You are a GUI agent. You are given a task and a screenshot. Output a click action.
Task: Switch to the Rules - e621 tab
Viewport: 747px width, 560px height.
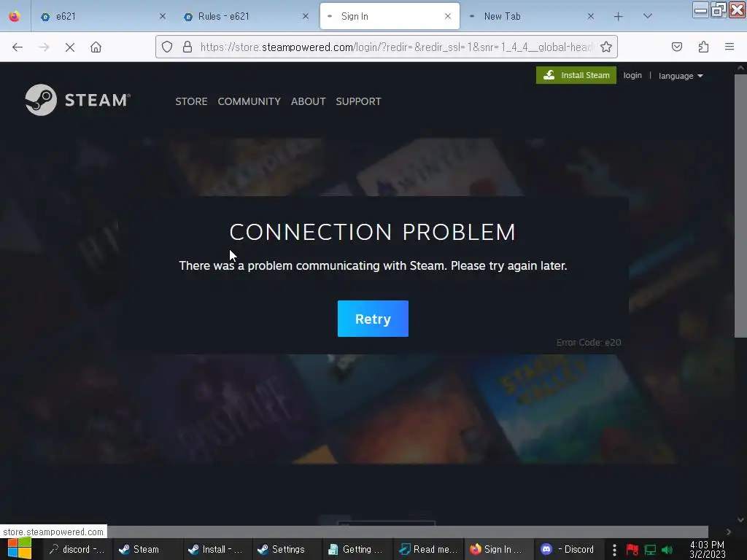[x=246, y=16]
